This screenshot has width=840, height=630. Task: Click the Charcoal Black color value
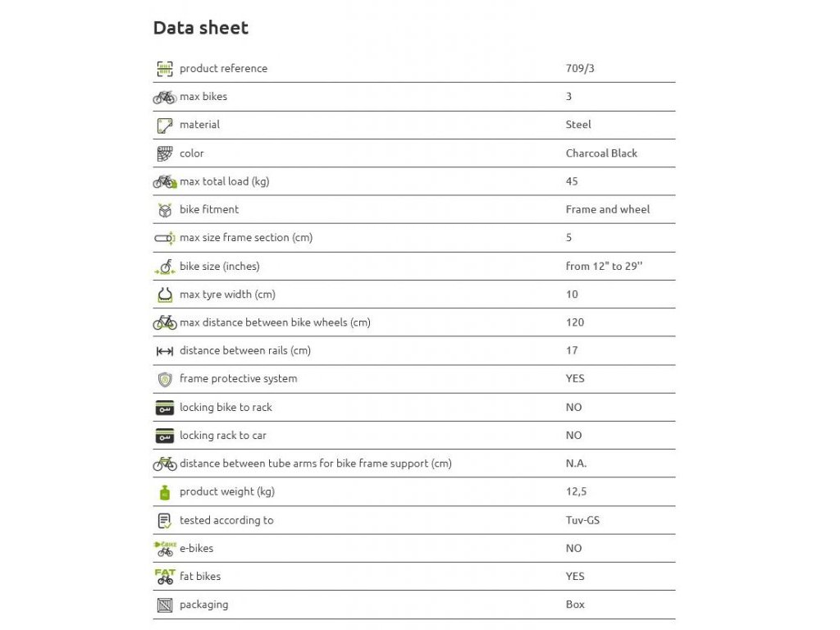point(601,153)
